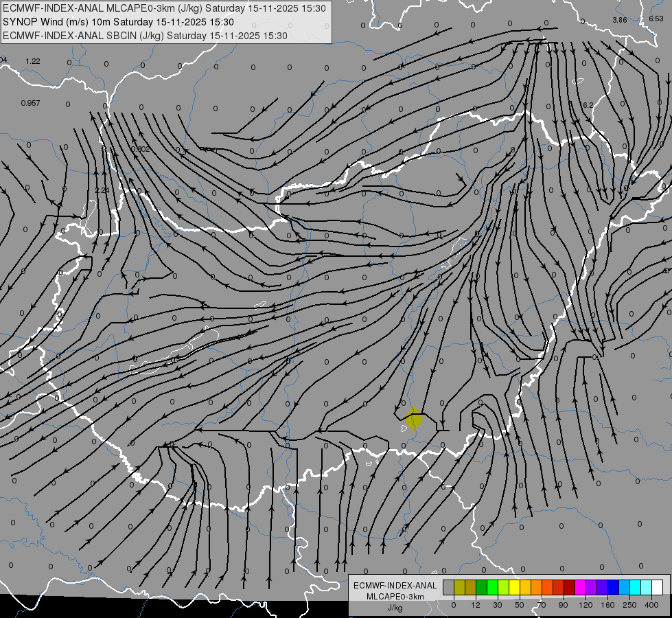Click the amber legend swatch after 50
The image size is (672, 618).
point(525,587)
